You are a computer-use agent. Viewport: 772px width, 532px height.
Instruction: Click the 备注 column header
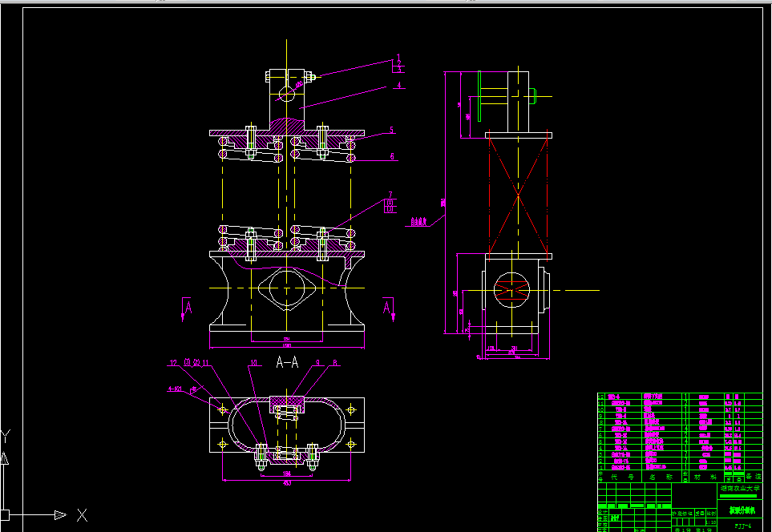(x=754, y=477)
